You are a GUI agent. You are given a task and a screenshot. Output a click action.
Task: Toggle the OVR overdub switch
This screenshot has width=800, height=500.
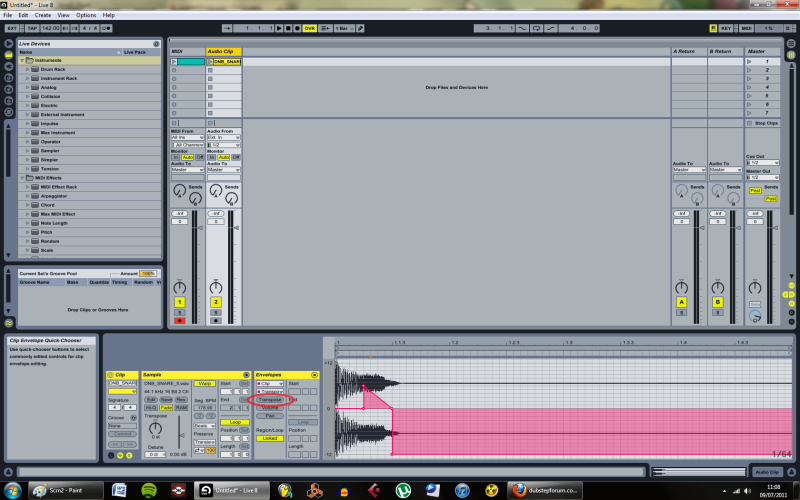pyautogui.click(x=310, y=29)
